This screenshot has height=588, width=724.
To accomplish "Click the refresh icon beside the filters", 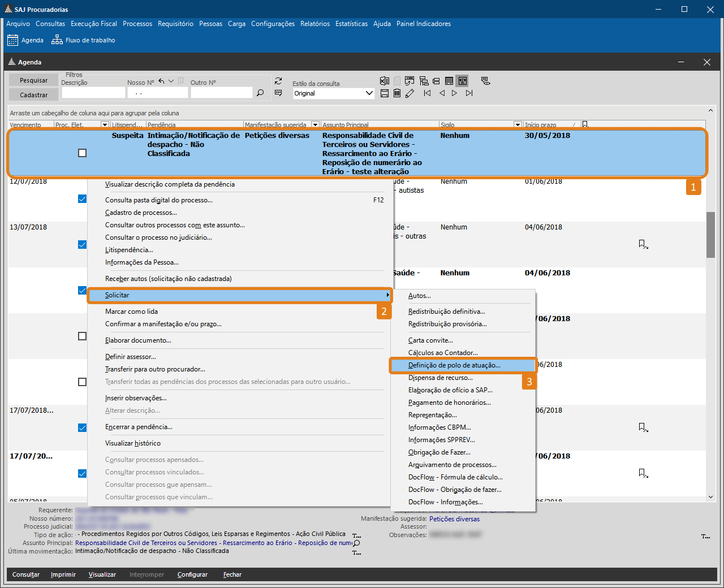I will pos(278,81).
